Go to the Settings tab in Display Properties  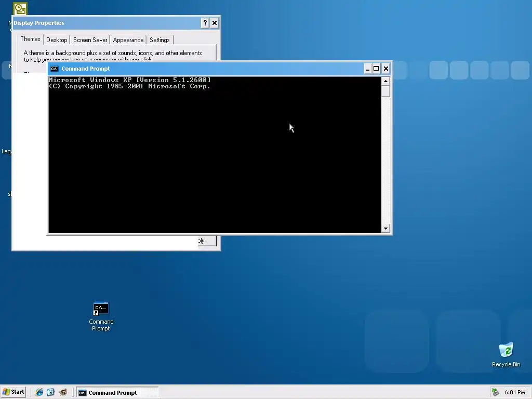(159, 40)
